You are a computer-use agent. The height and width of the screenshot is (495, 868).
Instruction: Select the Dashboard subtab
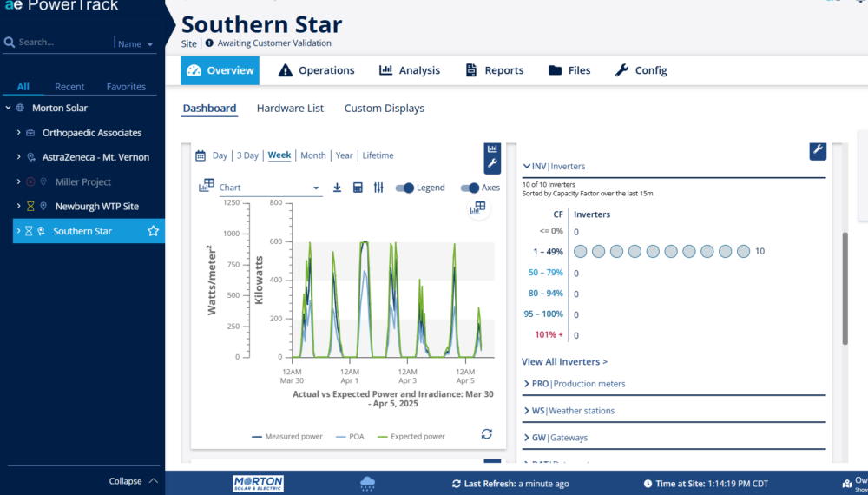[209, 109]
